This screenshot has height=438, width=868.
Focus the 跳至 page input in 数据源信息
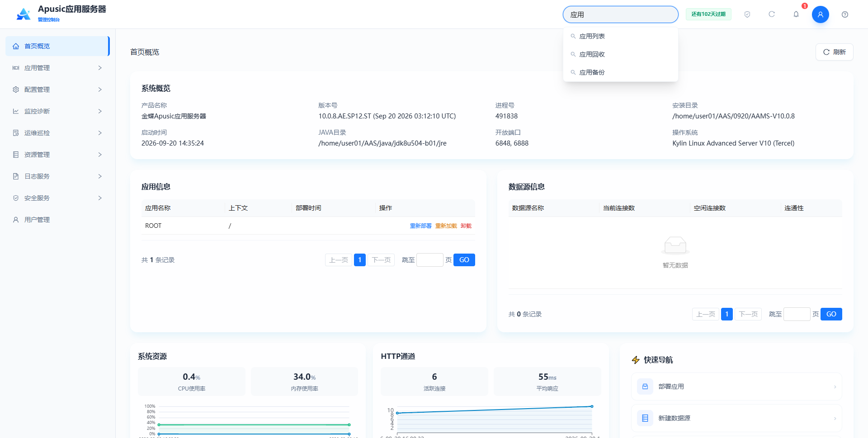[x=797, y=314]
